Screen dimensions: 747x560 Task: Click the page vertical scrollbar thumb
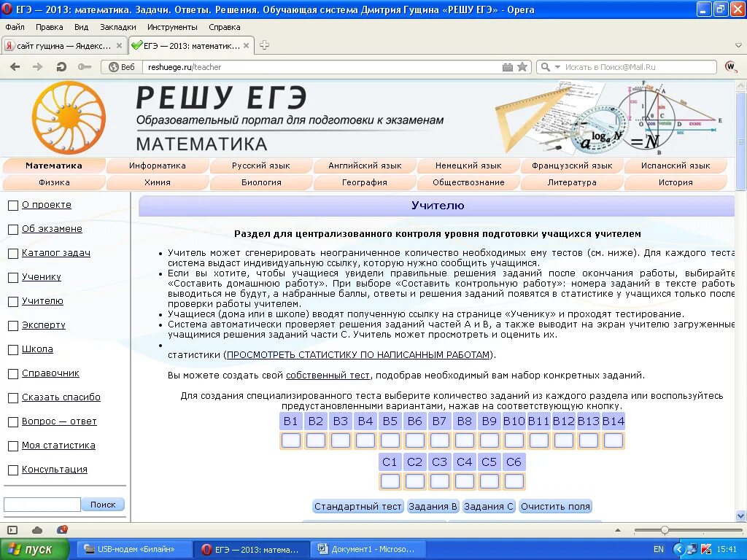point(740,142)
